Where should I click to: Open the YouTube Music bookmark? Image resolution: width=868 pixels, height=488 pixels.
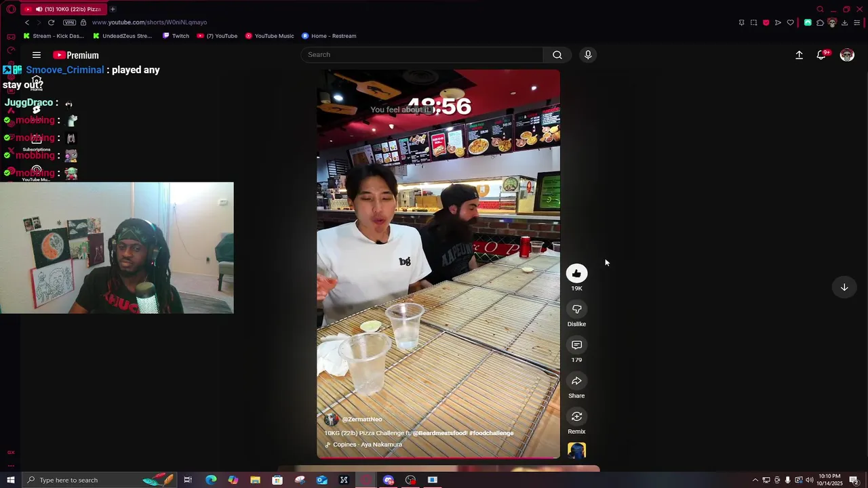tap(269, 36)
